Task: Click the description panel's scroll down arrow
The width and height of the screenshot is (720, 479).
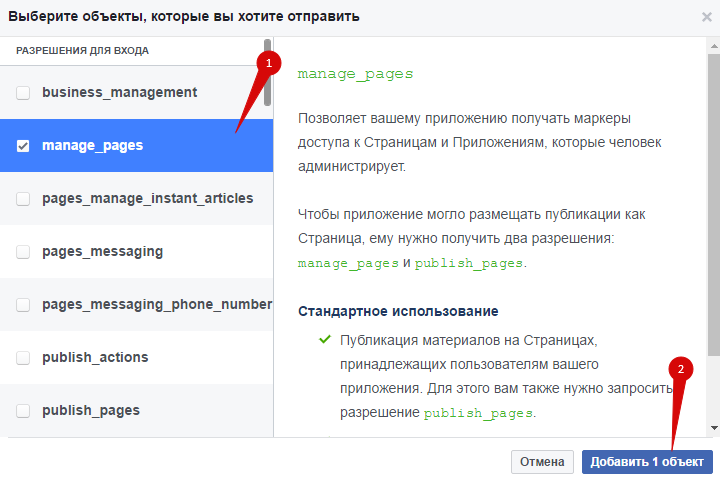Action: point(713,428)
